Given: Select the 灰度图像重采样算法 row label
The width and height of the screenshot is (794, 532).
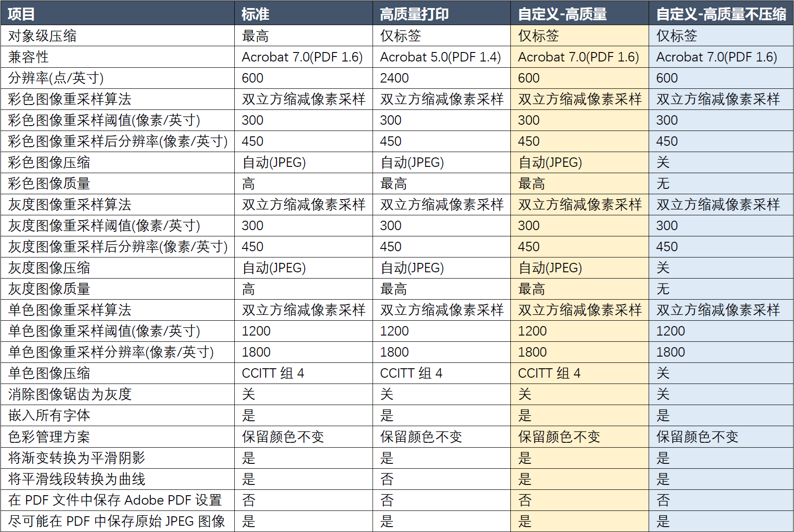Looking at the screenshot, I should coord(70,205).
